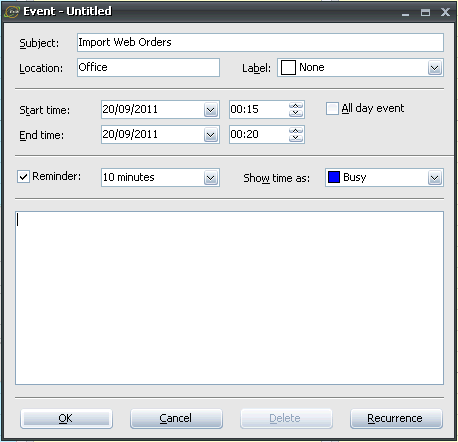This screenshot has width=458, height=442.
Task: Click the Cancel button
Action: pyautogui.click(x=176, y=418)
